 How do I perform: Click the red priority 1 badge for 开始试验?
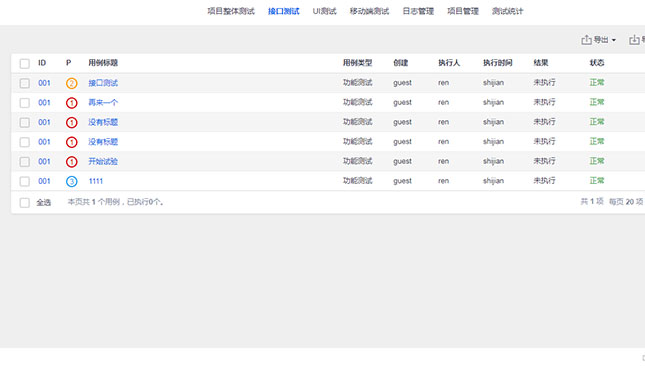tap(72, 162)
